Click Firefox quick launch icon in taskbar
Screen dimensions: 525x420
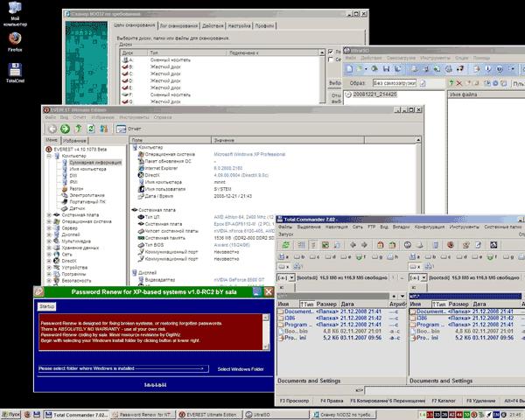pos(27,415)
